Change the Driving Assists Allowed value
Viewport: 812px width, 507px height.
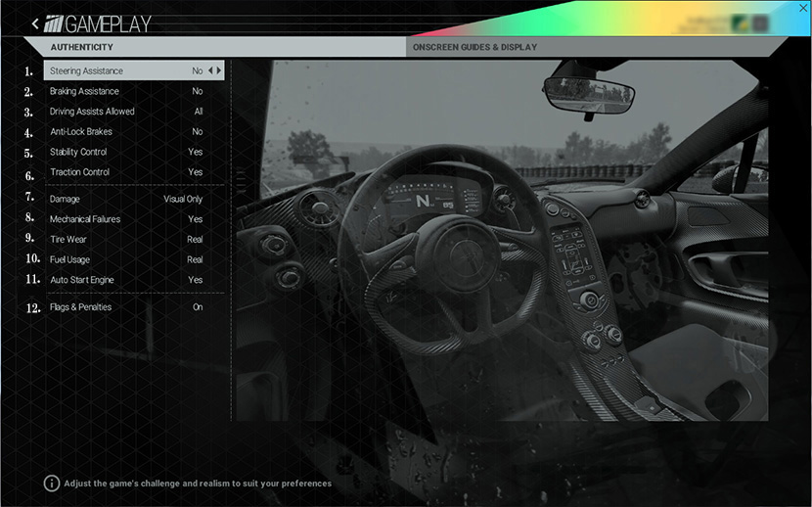point(134,112)
